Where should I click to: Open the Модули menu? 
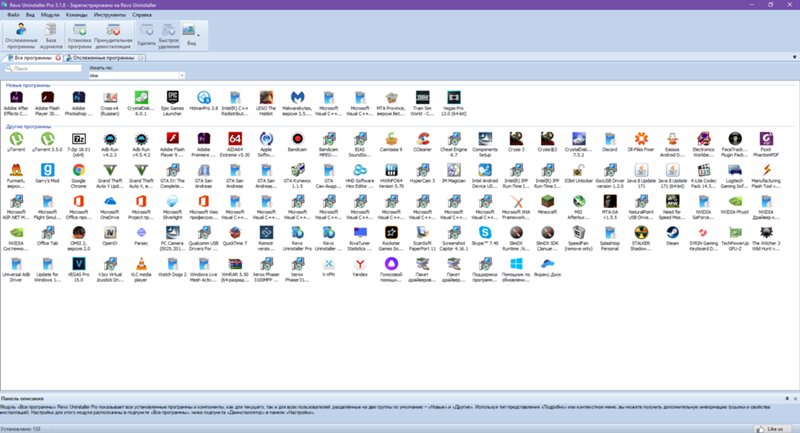(50, 15)
